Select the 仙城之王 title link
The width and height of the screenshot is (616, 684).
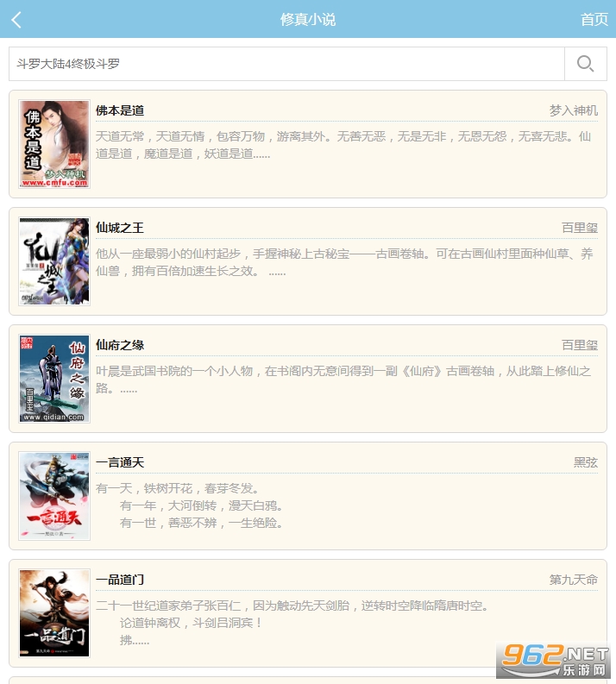120,228
